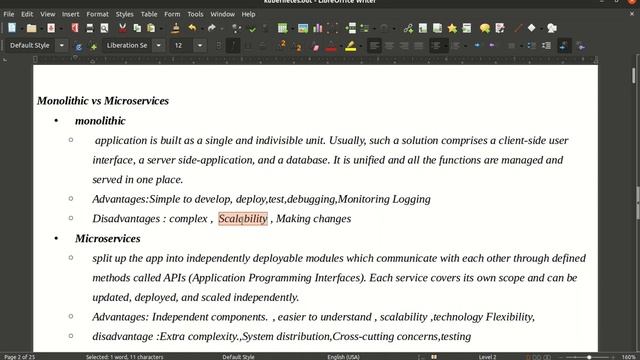Insert a table using the table icon
Viewport: 640px width, 360px height.
(282, 28)
